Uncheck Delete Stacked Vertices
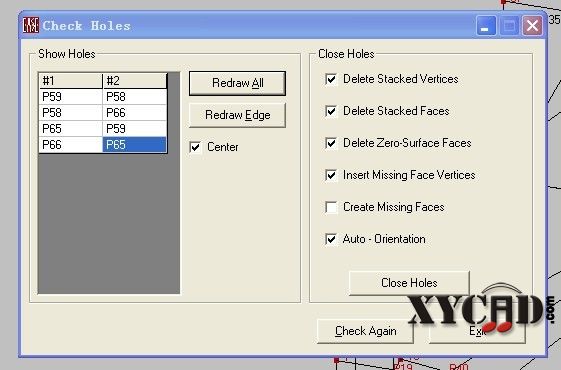Image resolution: width=561 pixels, height=370 pixels. click(331, 79)
